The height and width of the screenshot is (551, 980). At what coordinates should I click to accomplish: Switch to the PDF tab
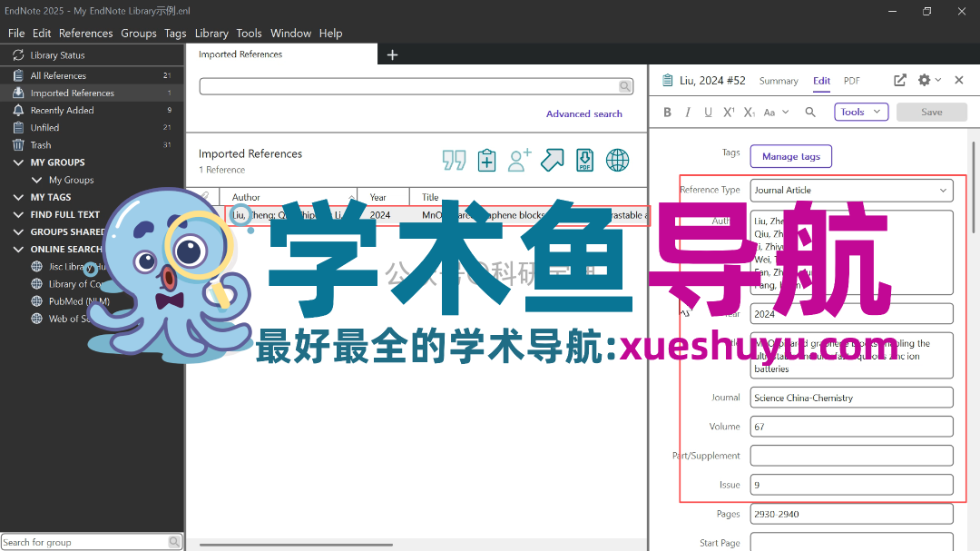851,81
